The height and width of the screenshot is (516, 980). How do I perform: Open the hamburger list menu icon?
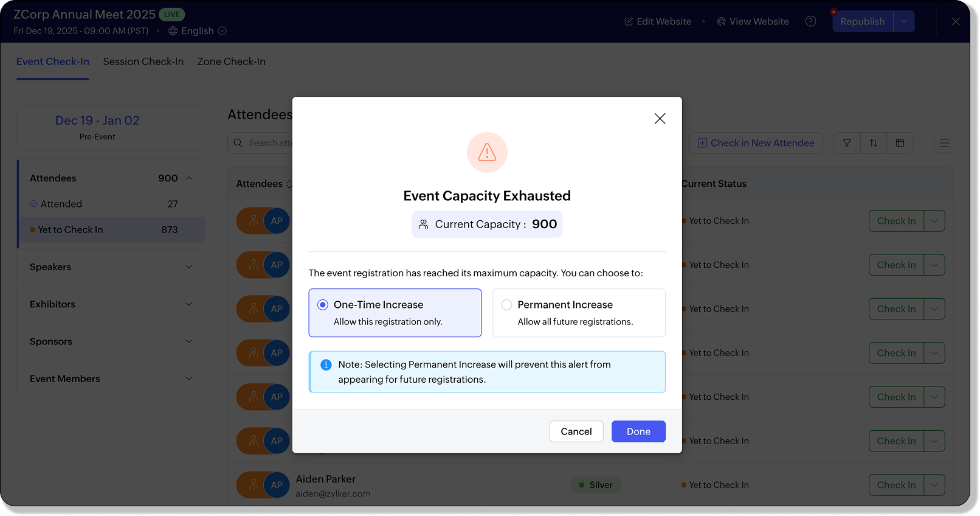pos(944,143)
